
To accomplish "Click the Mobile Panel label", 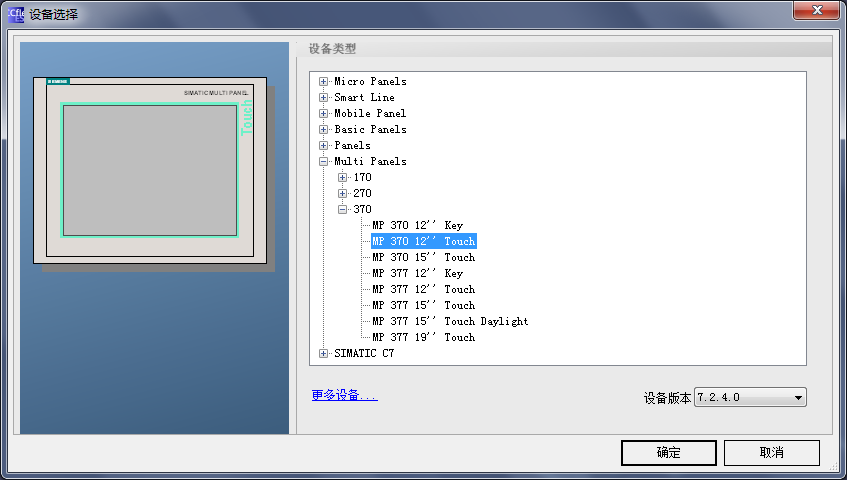I will click(x=370, y=113).
